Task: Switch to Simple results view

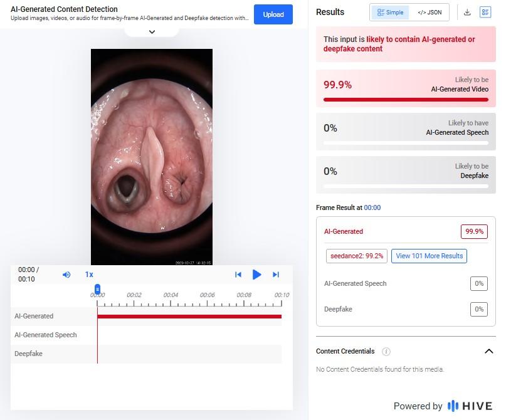Action: (x=390, y=13)
